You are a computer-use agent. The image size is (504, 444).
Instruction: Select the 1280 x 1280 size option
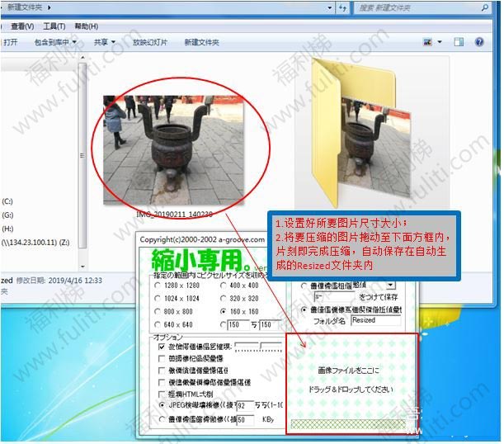pyautogui.click(x=158, y=285)
